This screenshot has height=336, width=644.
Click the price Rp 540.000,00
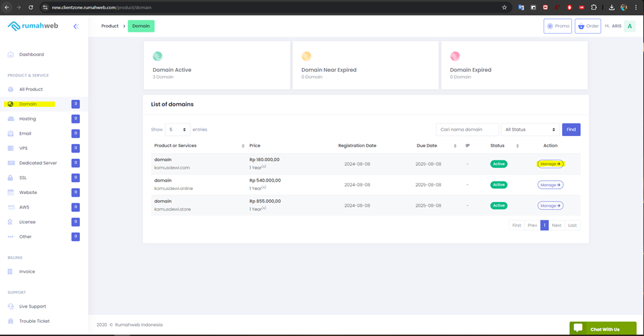(265, 180)
